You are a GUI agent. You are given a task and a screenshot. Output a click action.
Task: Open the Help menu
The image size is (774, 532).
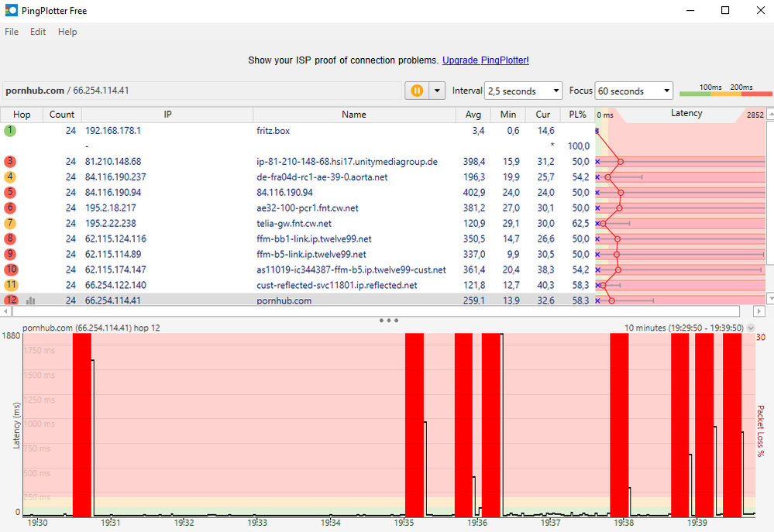(67, 32)
